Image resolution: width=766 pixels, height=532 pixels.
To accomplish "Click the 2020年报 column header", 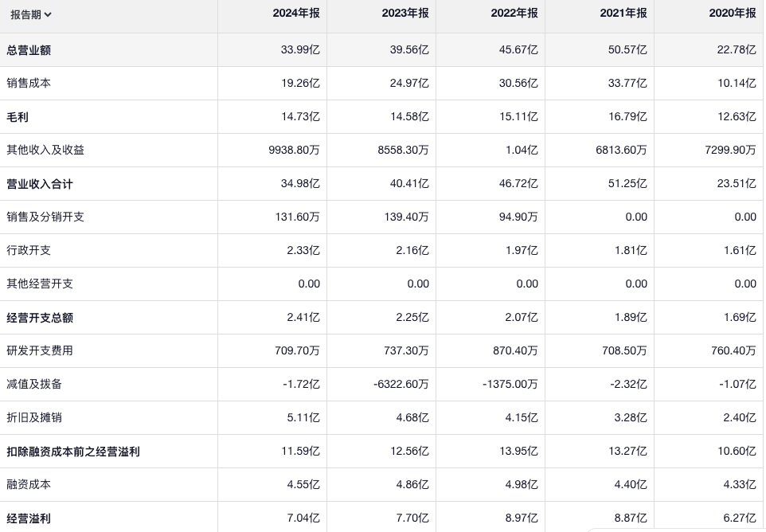I will (732, 14).
